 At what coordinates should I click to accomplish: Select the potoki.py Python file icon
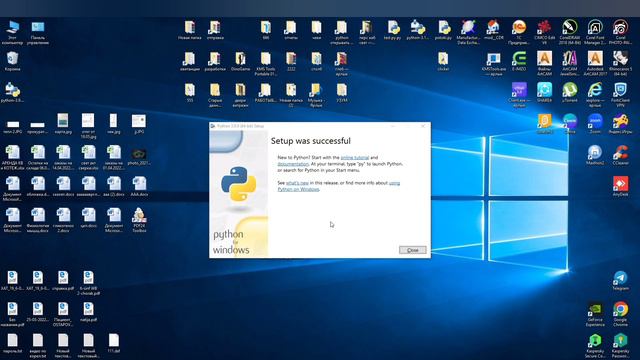(x=443, y=30)
